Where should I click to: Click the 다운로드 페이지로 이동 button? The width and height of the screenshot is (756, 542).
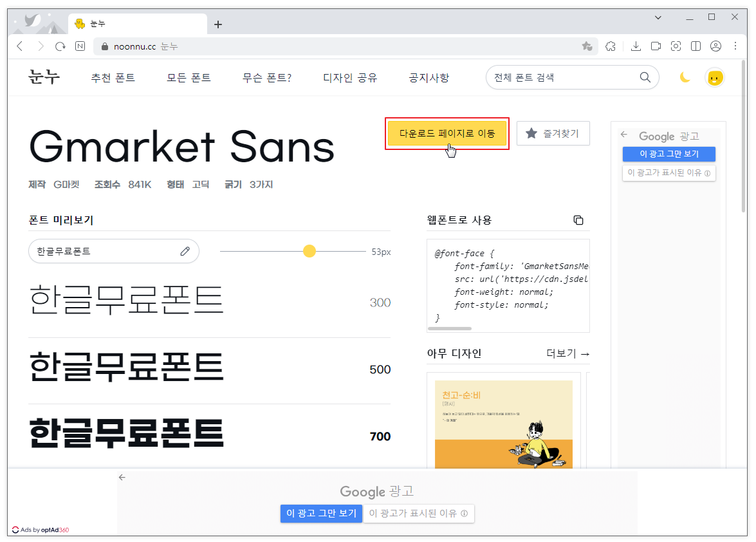tap(447, 134)
